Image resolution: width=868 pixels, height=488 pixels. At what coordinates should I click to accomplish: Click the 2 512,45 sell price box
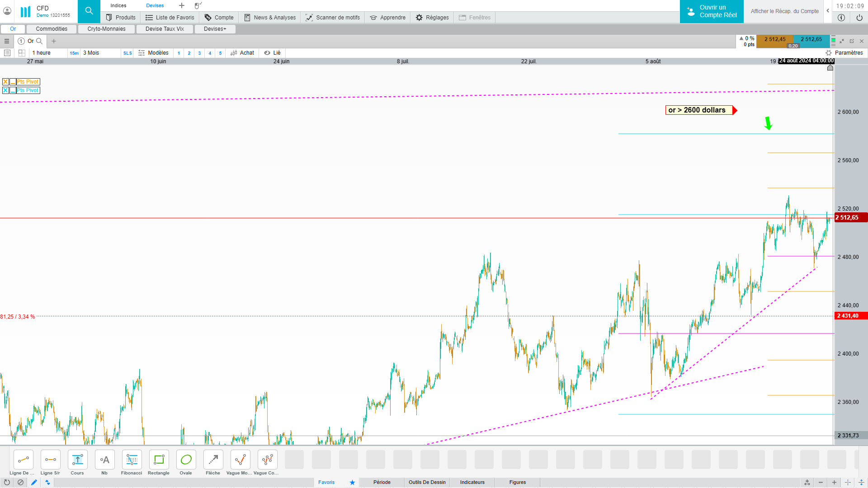774,40
